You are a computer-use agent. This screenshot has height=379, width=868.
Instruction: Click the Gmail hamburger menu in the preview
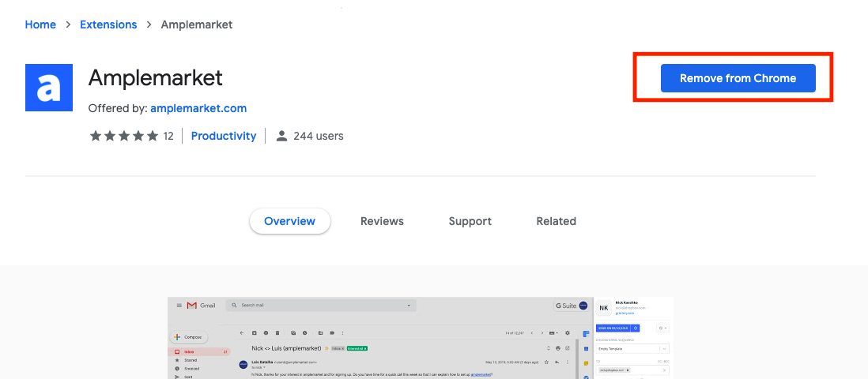tap(179, 306)
